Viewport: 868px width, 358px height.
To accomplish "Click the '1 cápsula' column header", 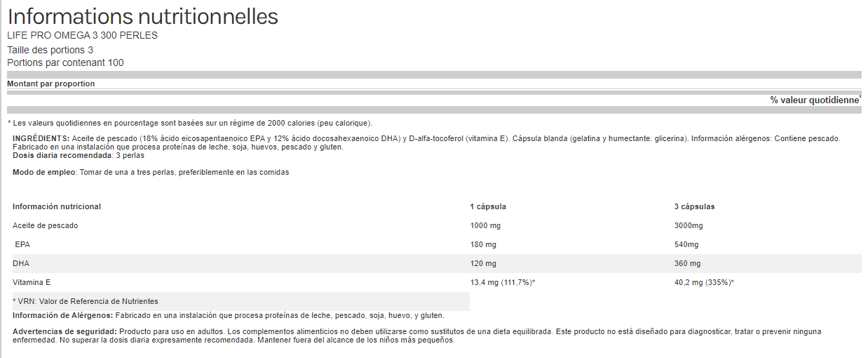I will point(488,206).
